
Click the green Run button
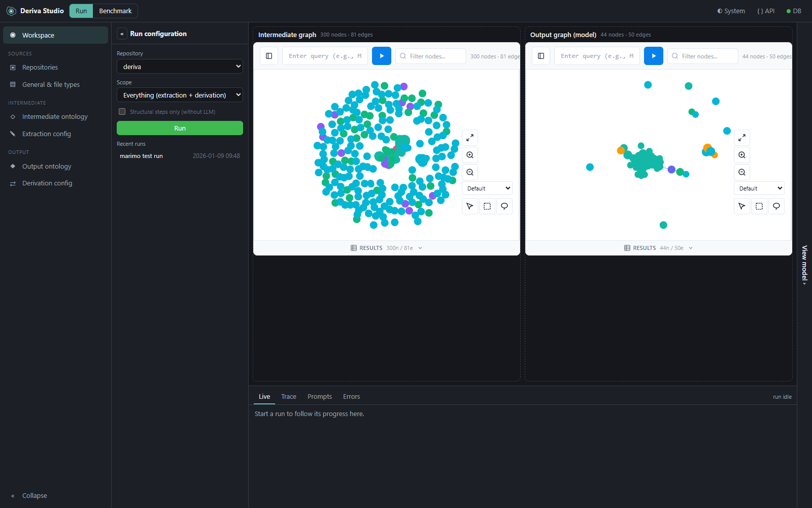coord(180,128)
